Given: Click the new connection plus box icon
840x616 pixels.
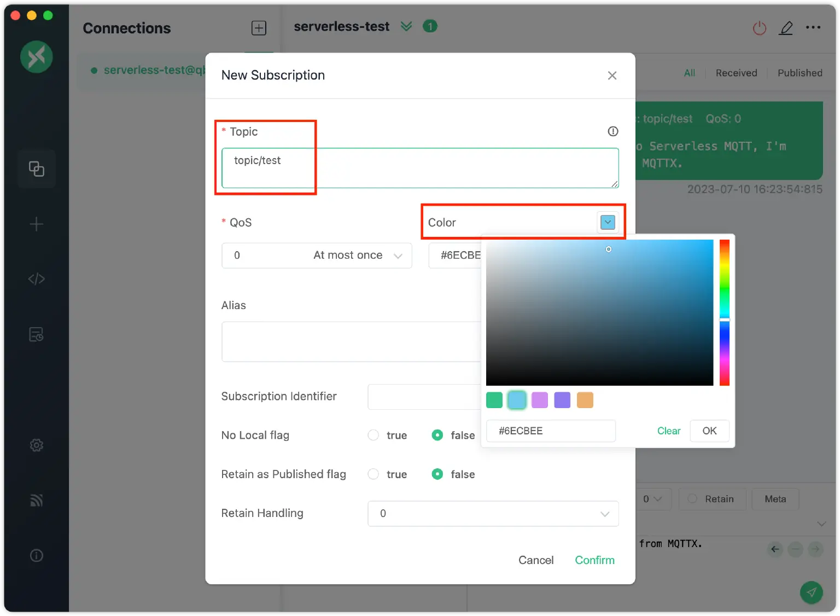Looking at the screenshot, I should pos(259,28).
